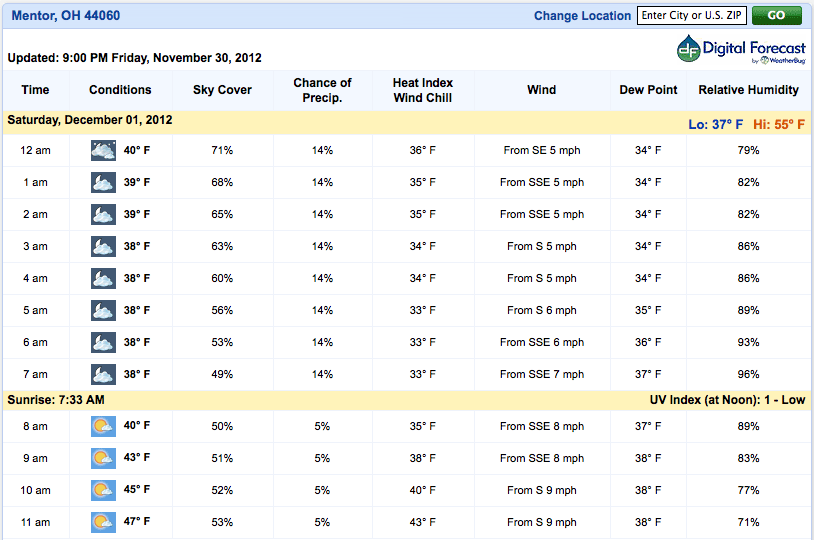Click the 6 am weather icon
The image size is (814, 540).
[x=103, y=343]
